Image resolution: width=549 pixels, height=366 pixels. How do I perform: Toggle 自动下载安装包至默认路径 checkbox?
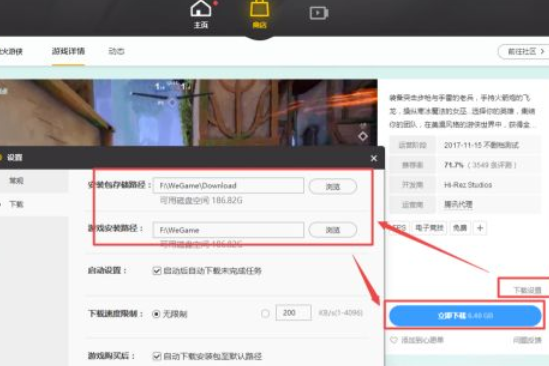tap(157, 356)
